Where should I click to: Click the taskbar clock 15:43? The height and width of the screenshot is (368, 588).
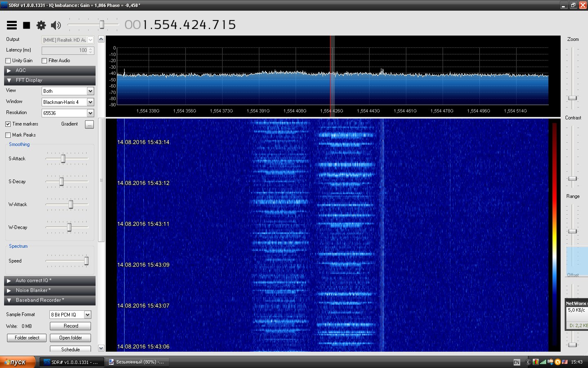pos(577,362)
